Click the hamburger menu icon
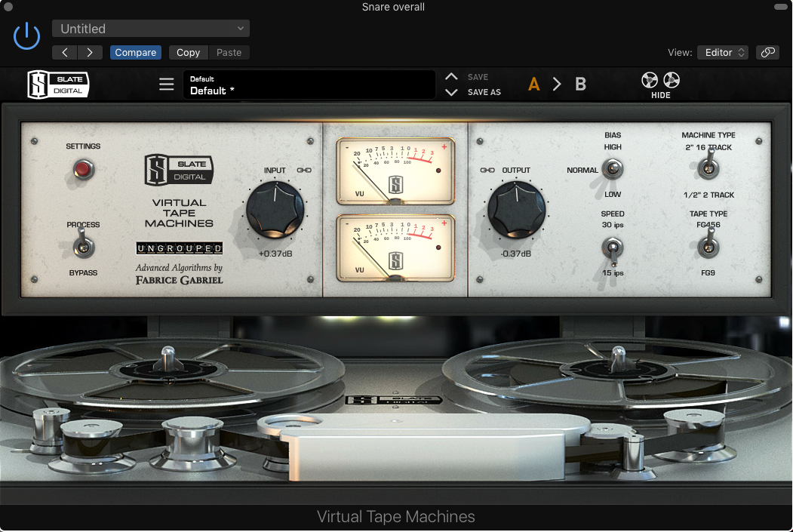The width and height of the screenshot is (793, 532). 167,85
